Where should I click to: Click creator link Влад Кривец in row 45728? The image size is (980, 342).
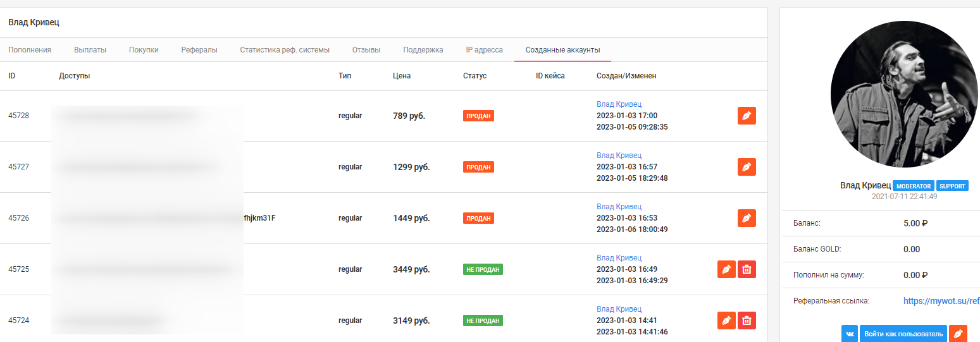click(x=619, y=104)
